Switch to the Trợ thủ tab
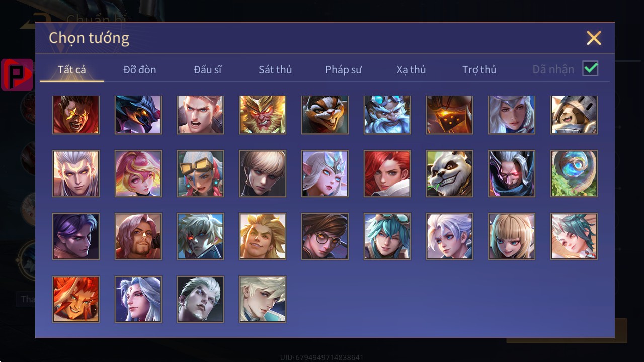The width and height of the screenshot is (644, 362). pos(479,70)
